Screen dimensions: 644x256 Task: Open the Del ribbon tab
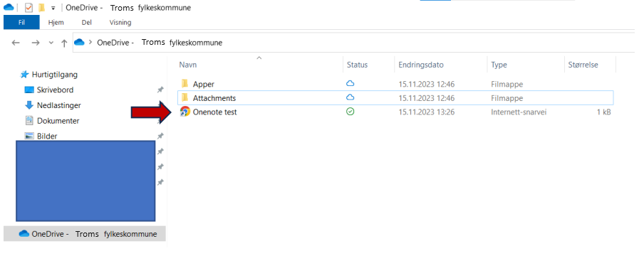[87, 23]
